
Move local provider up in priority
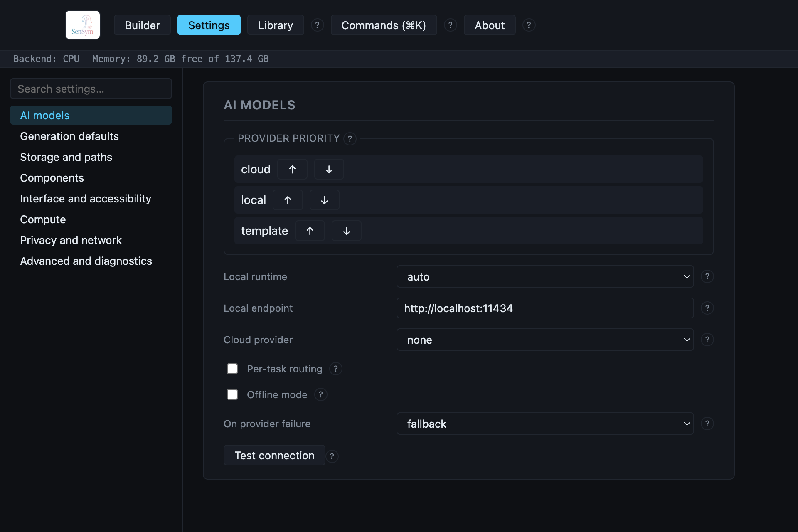288,200
